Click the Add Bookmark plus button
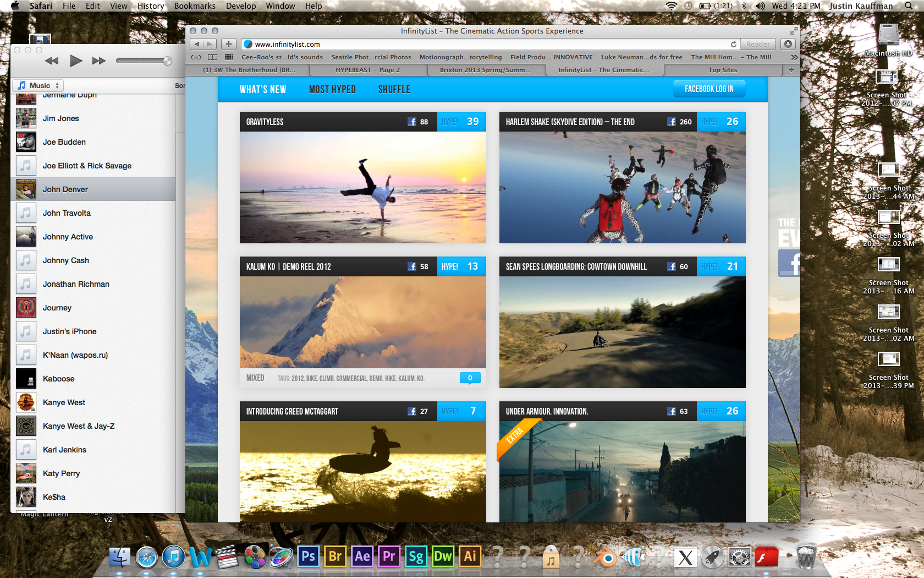Viewport: 924px width, 578px height. click(x=229, y=44)
